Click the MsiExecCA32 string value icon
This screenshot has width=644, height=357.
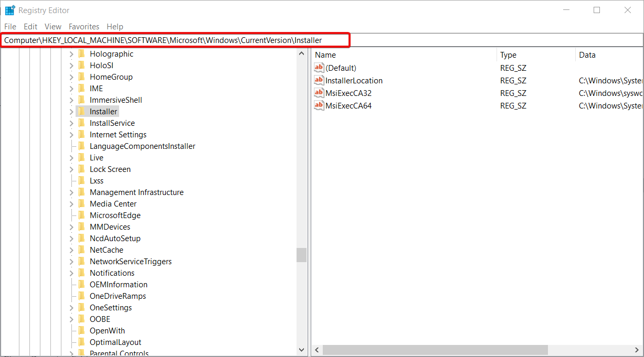[x=319, y=93]
